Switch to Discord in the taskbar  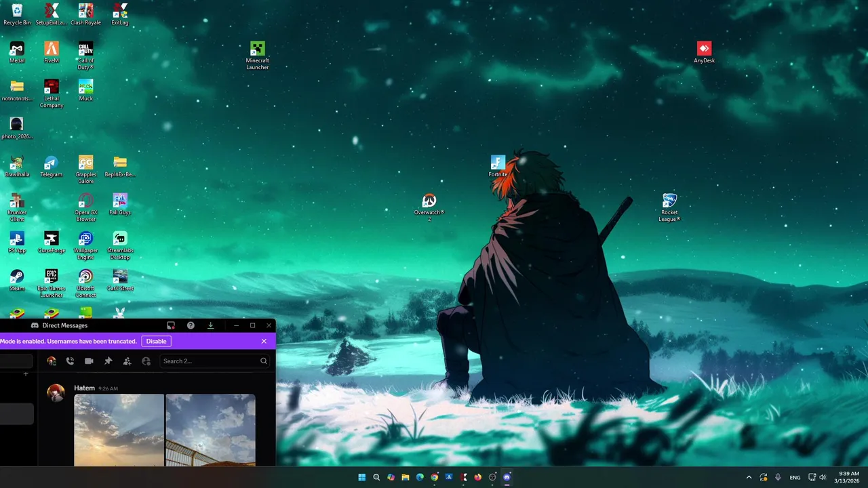click(507, 477)
